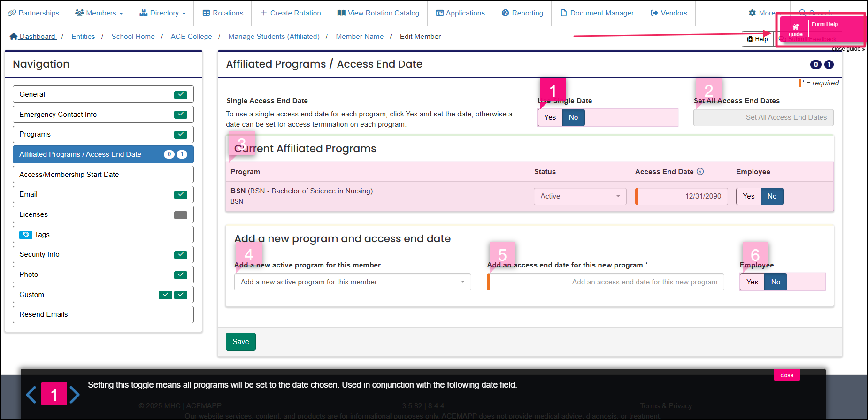This screenshot has height=420, width=868.
Task: Open the Security Info section
Action: [x=103, y=254]
